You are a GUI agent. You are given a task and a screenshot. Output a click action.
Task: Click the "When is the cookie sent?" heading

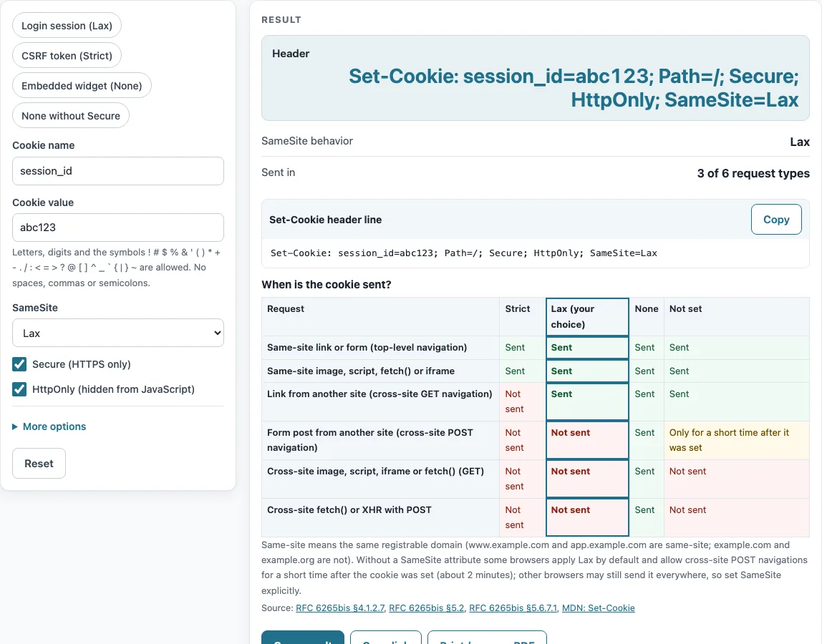326,285
